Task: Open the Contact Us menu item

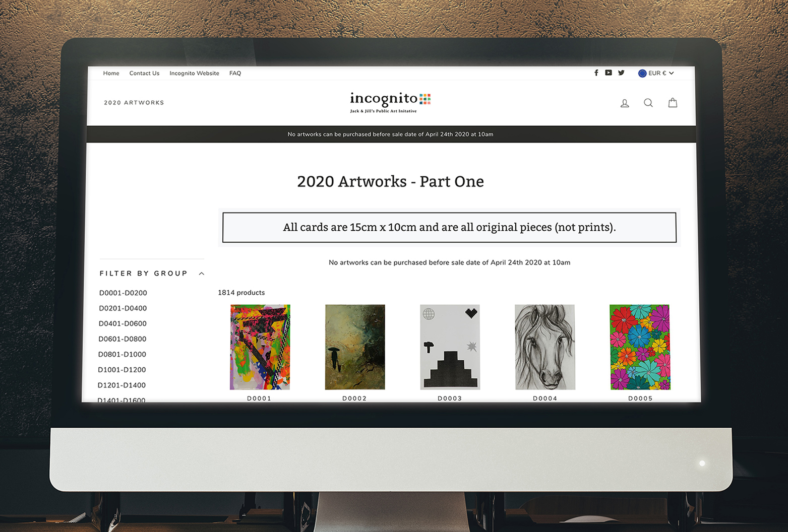Action: [144, 73]
